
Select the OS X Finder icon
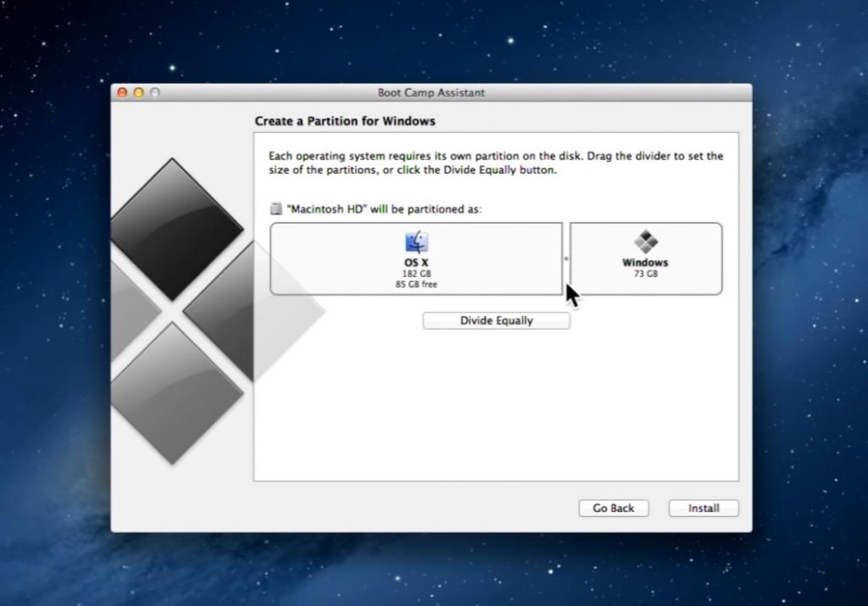(x=416, y=242)
